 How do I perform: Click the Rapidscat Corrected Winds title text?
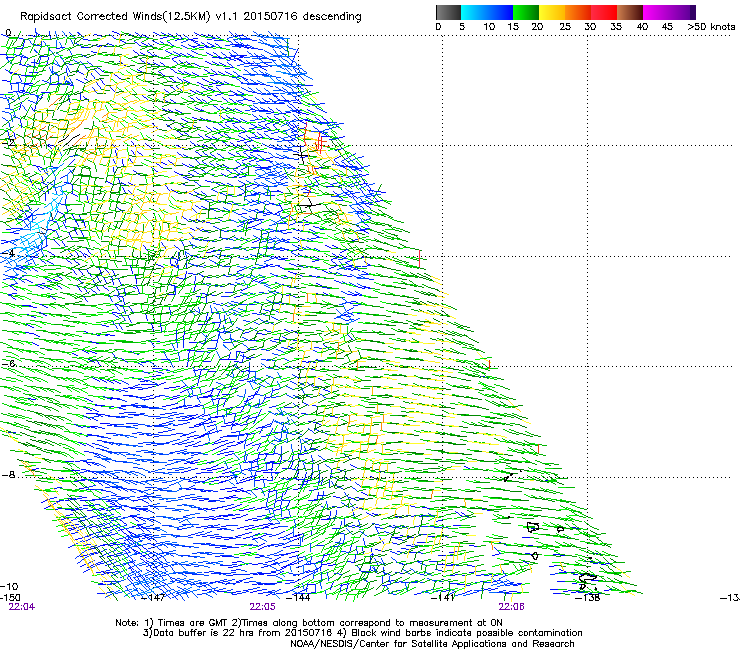[x=191, y=17]
